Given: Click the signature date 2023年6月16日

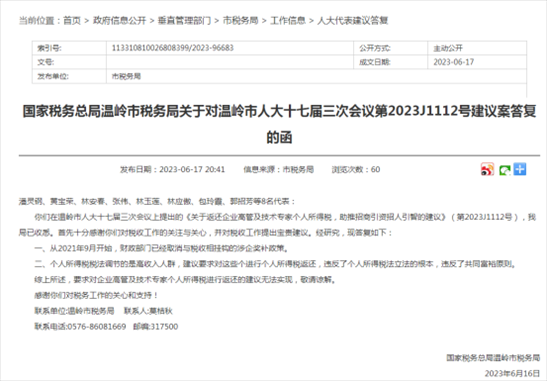Looking at the screenshot, I should click(512, 373).
